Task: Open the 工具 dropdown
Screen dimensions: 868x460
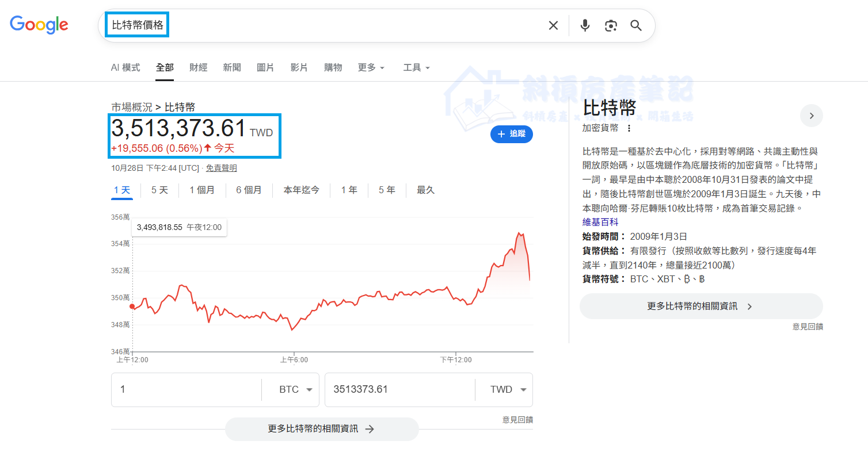Action: tap(416, 68)
